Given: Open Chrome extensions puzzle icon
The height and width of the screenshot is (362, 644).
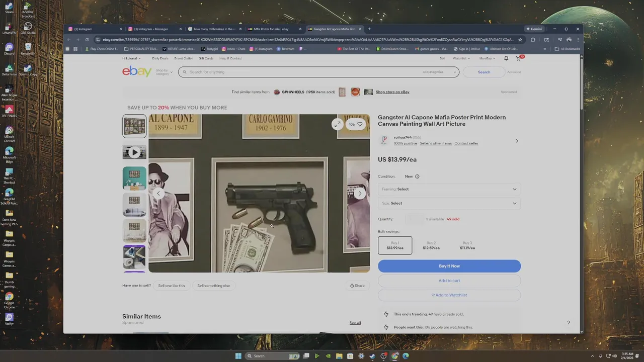Looking at the screenshot, I should click(533, 40).
